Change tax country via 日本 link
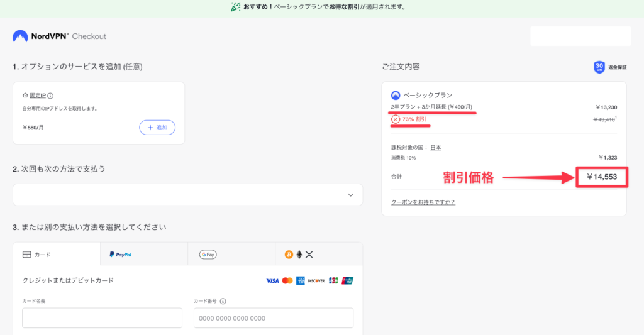 coord(436,147)
